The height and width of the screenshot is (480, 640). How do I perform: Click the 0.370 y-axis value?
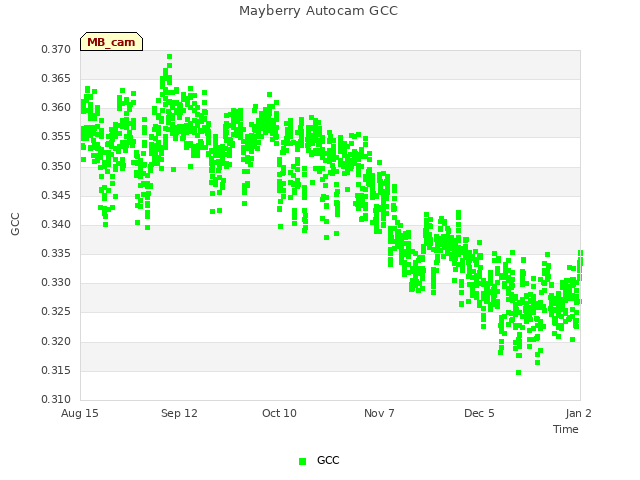(x=56, y=49)
